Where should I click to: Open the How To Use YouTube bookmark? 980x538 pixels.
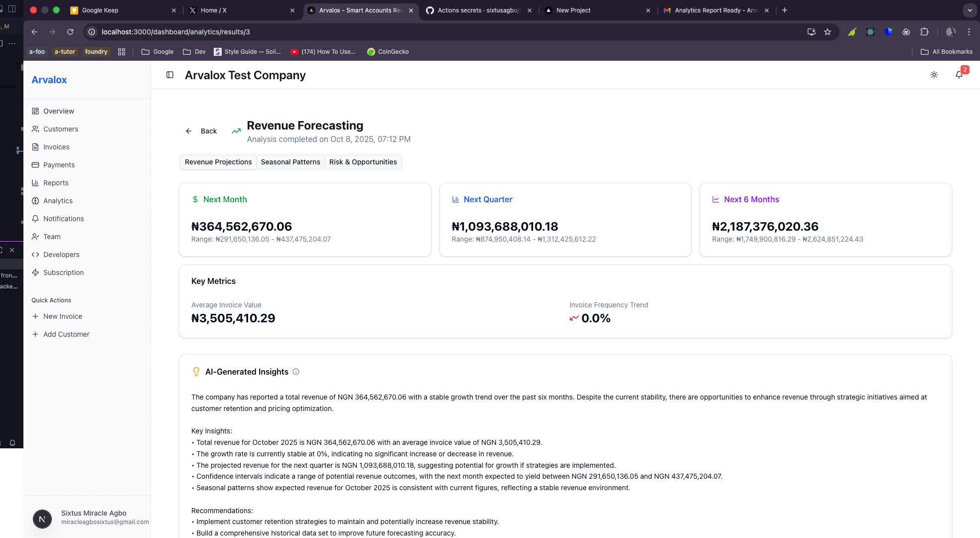[x=323, y=51]
